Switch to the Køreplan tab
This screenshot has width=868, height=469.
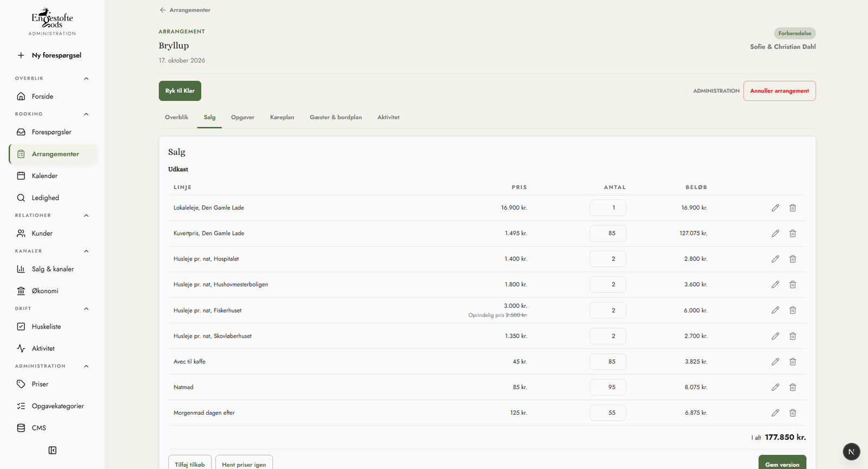click(282, 117)
